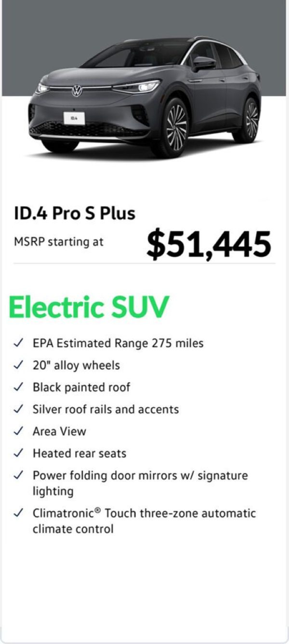The width and height of the screenshot is (289, 644).
Task: Click the EPA Estimated Range 275 miles text
Action: coord(118,343)
